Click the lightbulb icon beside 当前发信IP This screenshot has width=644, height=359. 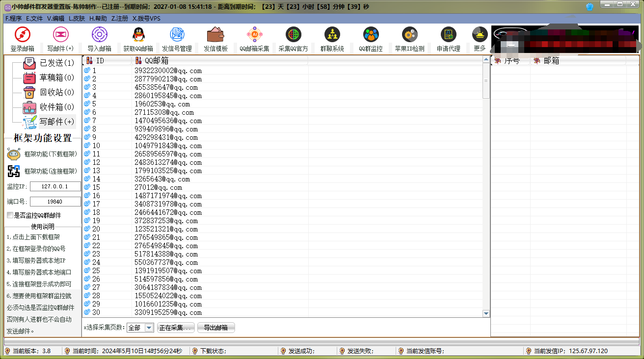click(529, 351)
